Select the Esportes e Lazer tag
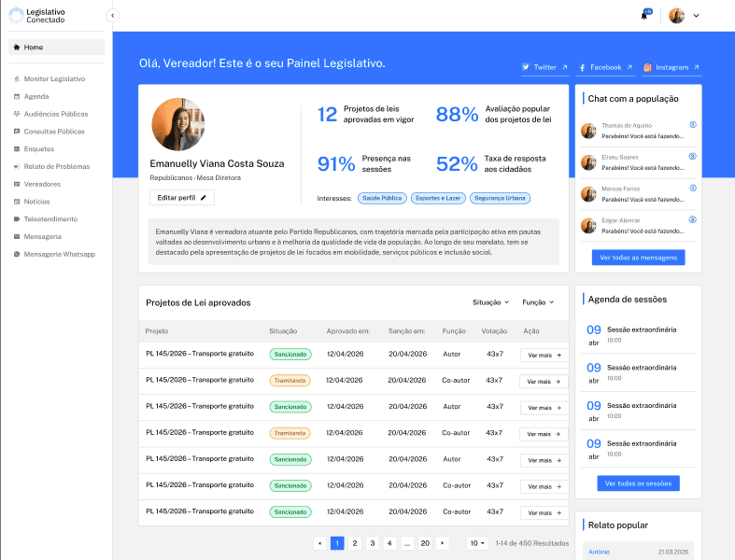735x560 pixels. pyautogui.click(x=438, y=198)
